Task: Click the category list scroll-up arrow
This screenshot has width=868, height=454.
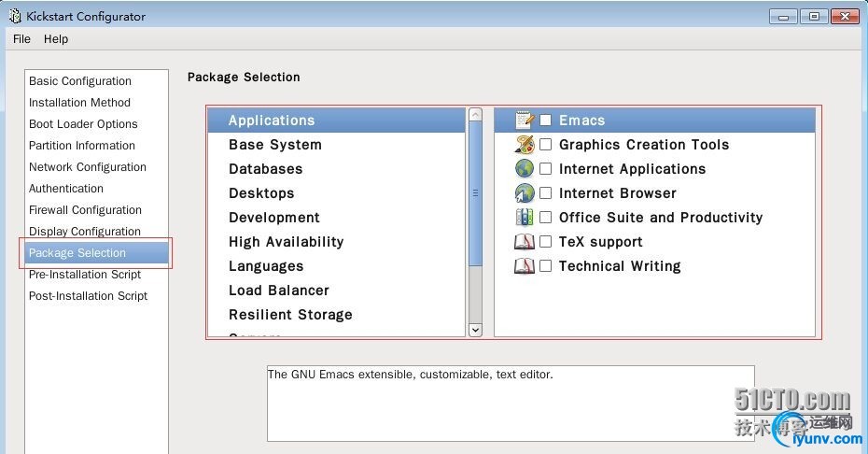Action: click(x=475, y=114)
